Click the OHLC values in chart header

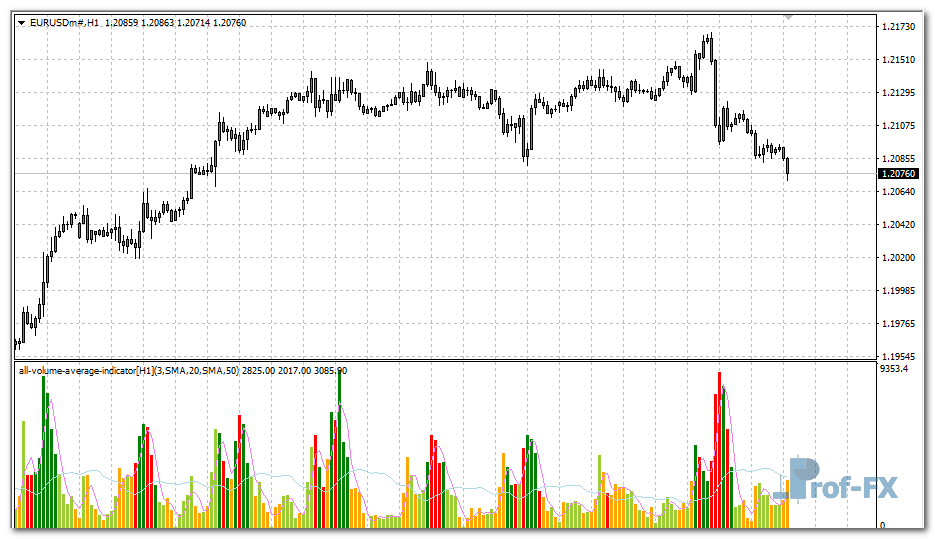click(174, 21)
